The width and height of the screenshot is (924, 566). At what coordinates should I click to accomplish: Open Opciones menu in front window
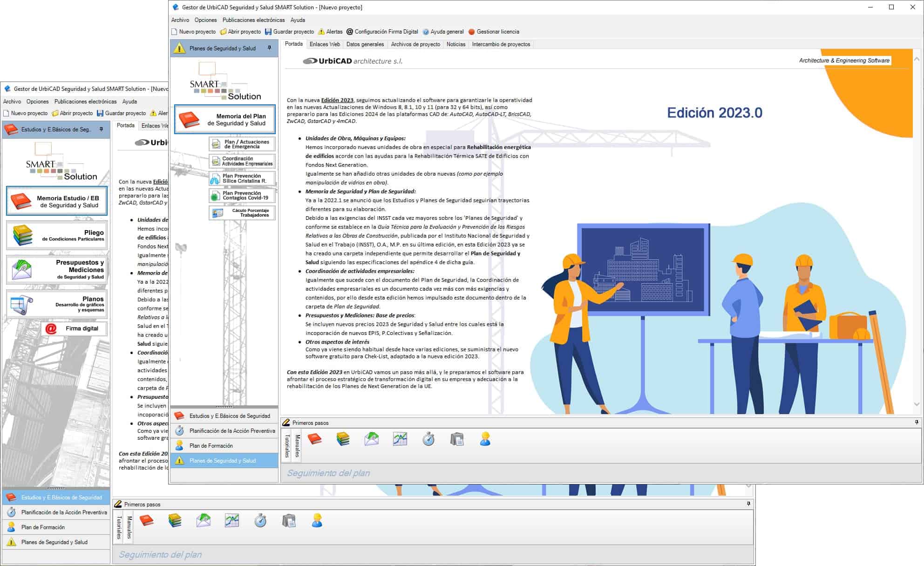coord(206,20)
